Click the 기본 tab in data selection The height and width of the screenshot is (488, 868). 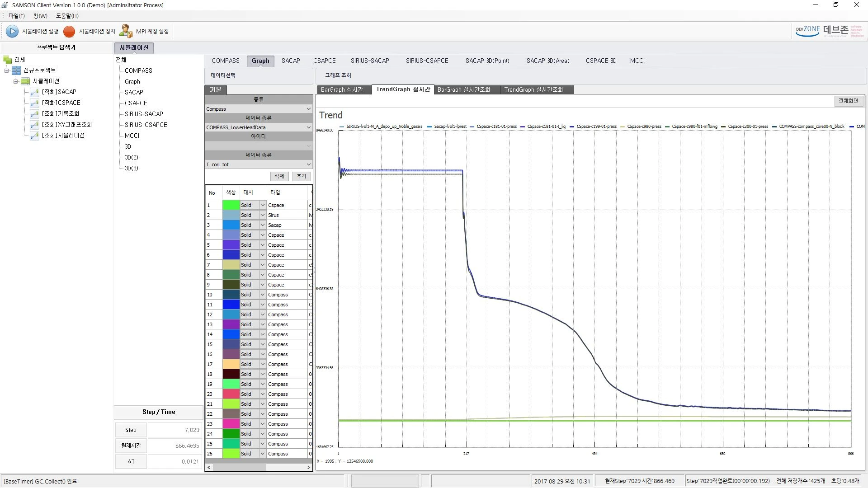point(216,90)
